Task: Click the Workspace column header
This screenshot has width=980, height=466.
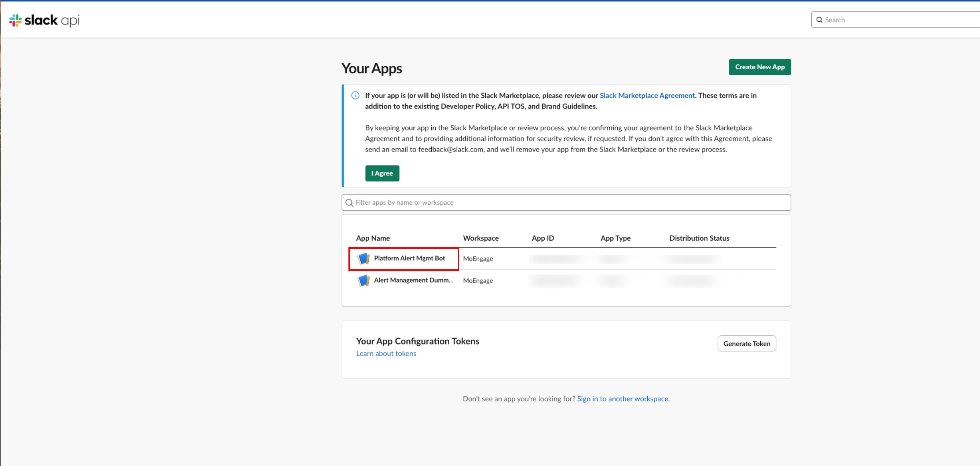Action: (x=480, y=238)
